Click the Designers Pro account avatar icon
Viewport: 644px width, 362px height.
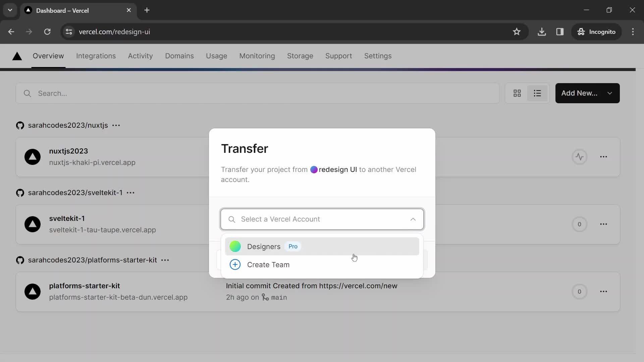point(235,246)
